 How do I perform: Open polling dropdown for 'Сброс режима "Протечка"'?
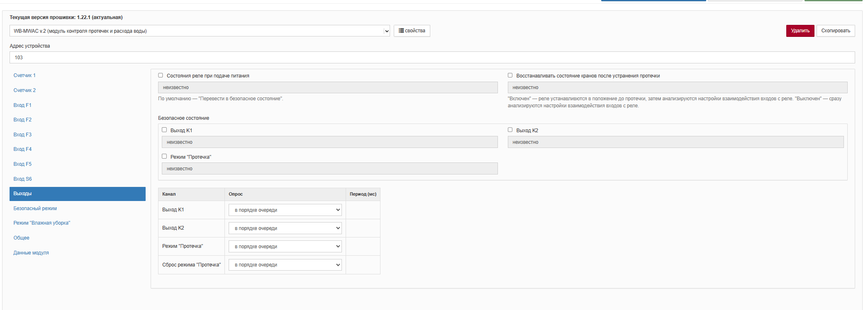[x=285, y=265]
